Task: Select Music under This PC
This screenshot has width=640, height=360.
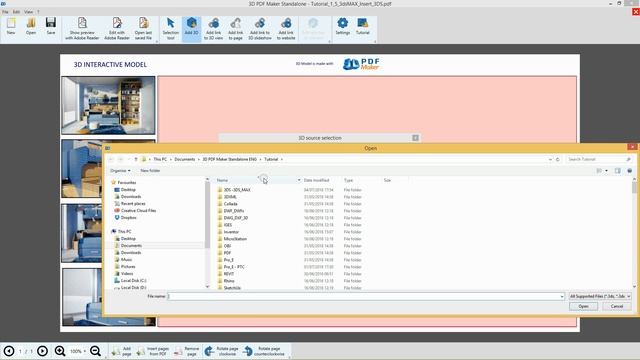Action: tap(126, 260)
